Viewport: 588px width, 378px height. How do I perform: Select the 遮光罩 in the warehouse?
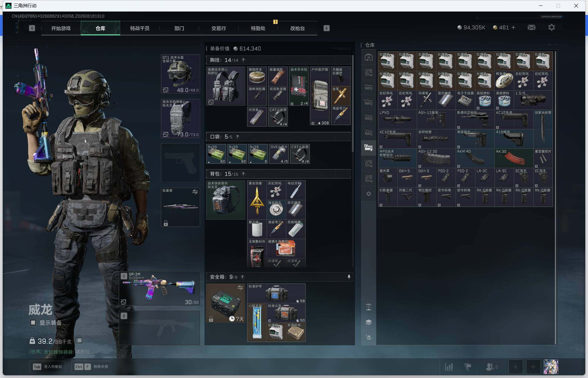coord(388,178)
